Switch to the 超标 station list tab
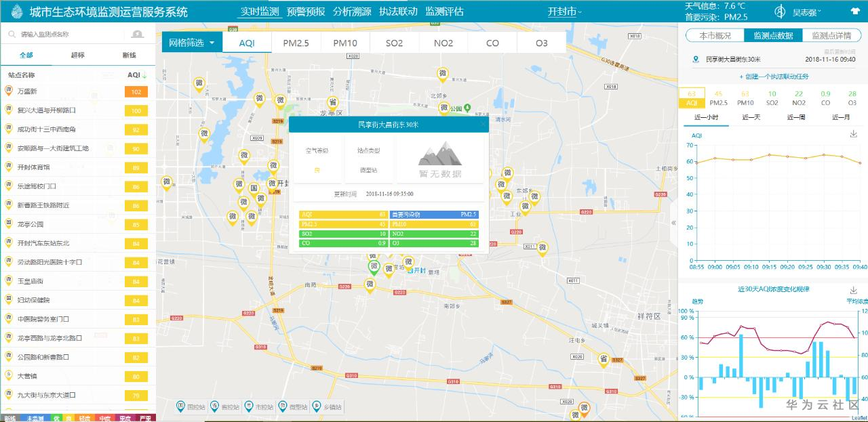868x422 pixels. click(78, 55)
